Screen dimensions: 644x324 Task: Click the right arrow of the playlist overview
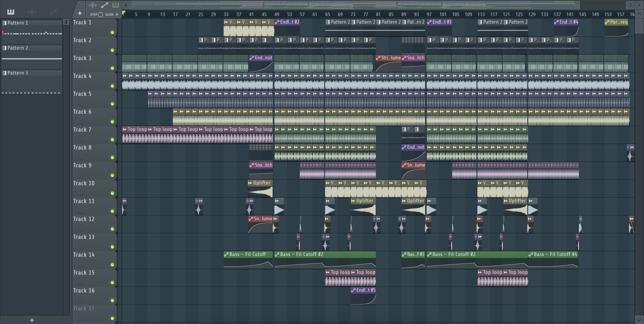coord(630,5)
